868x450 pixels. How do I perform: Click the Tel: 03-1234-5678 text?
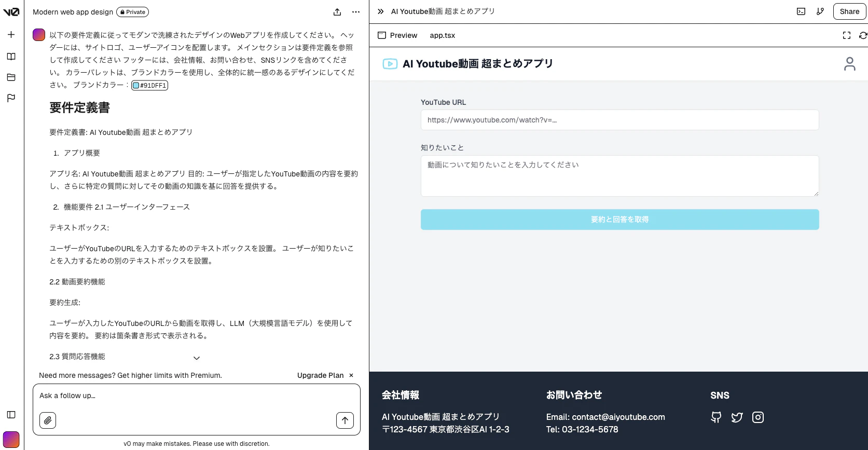pos(582,430)
